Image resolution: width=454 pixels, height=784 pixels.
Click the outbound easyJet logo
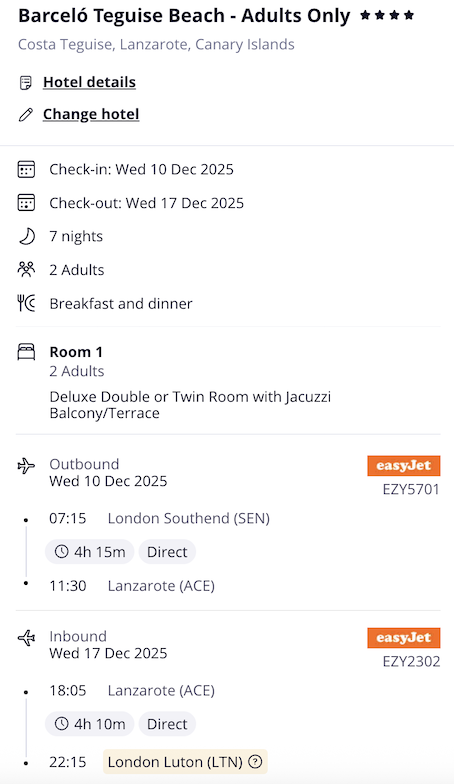coord(404,466)
